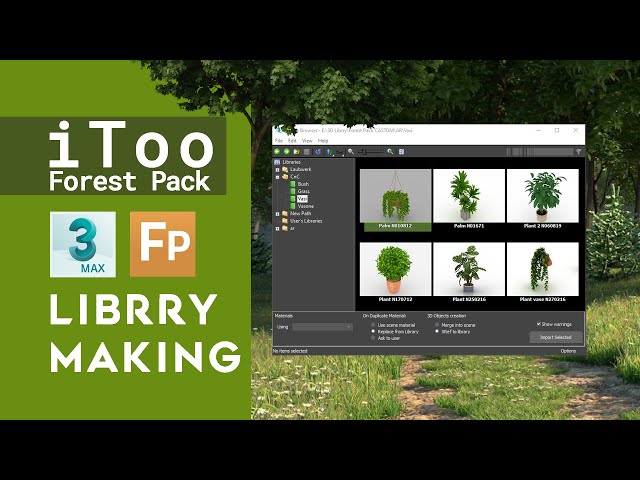This screenshot has width=640, height=480.
Task: Click the Options link in status bar
Action: (568, 351)
